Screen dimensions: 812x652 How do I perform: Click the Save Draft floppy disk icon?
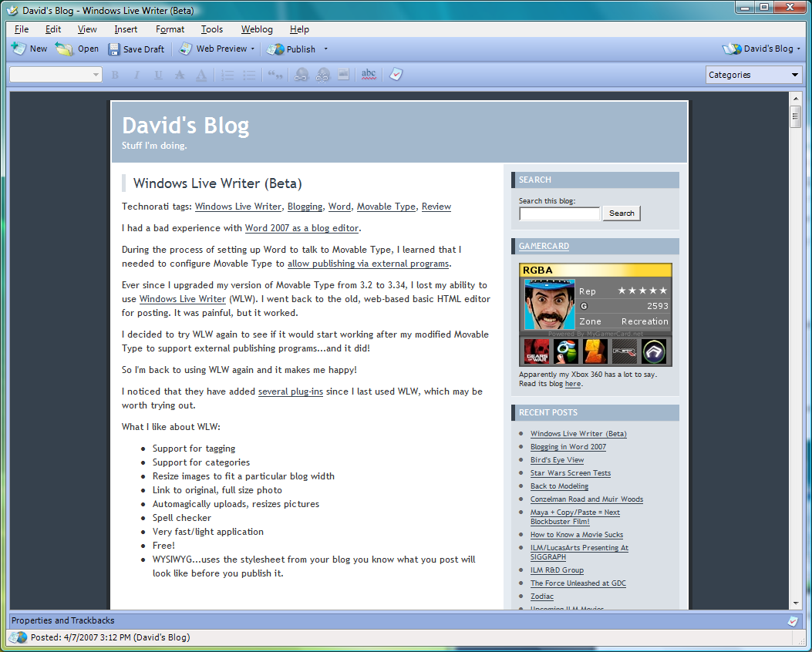click(114, 49)
